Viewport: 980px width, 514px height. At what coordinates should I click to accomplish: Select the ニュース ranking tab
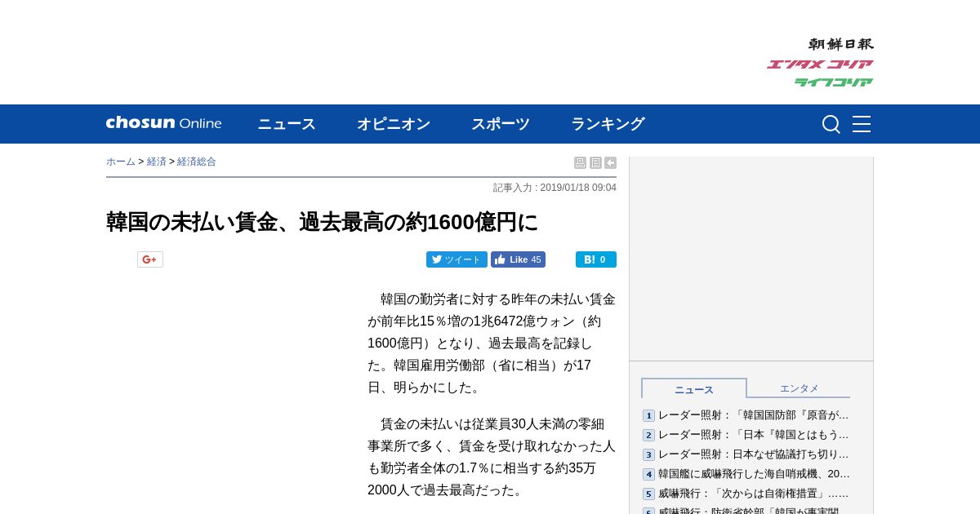pyautogui.click(x=694, y=388)
